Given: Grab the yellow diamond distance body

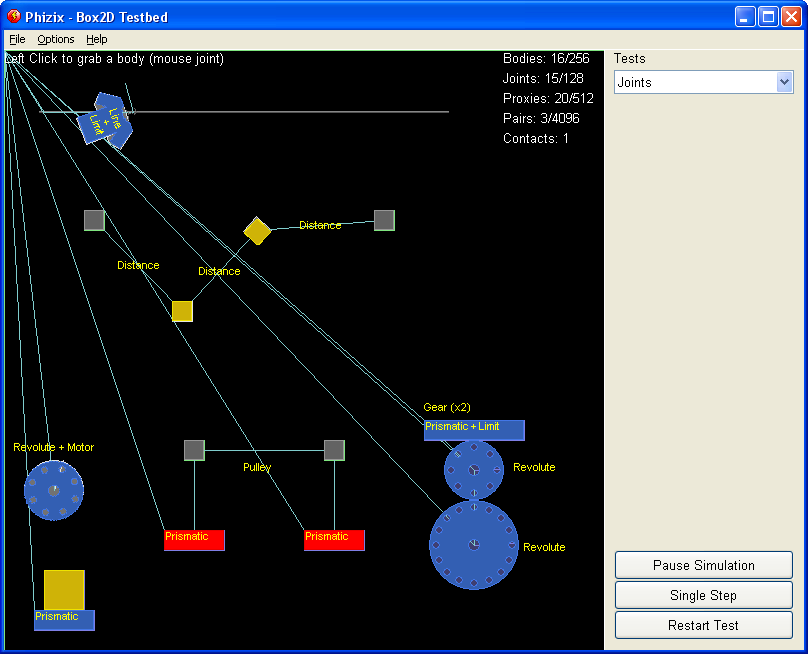Looking at the screenshot, I should [257, 231].
